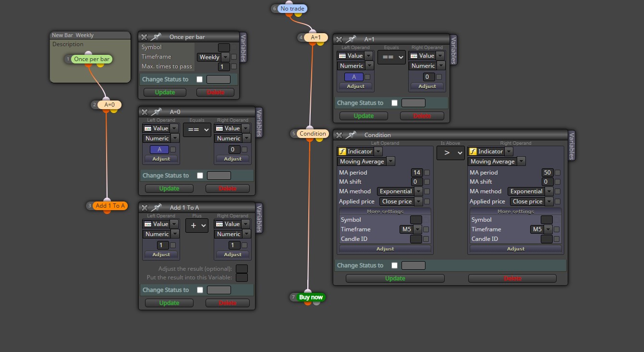Screen dimensions: 644x352
Task: Close the A=1 settings panel
Action: point(339,39)
